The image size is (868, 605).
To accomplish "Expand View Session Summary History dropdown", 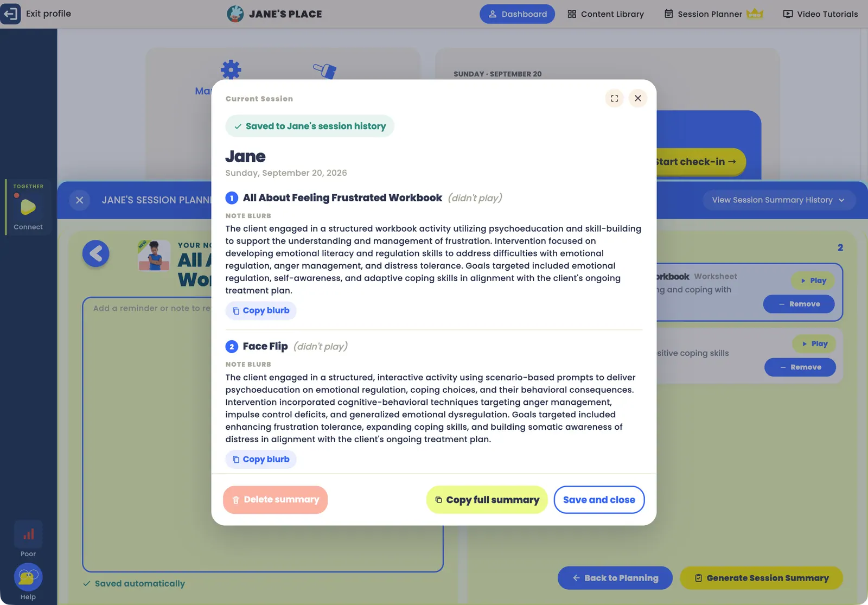I will [779, 200].
